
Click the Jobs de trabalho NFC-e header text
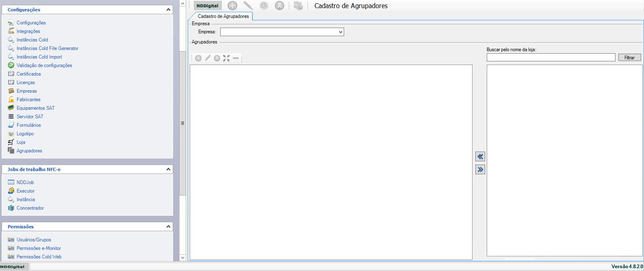[34, 169]
